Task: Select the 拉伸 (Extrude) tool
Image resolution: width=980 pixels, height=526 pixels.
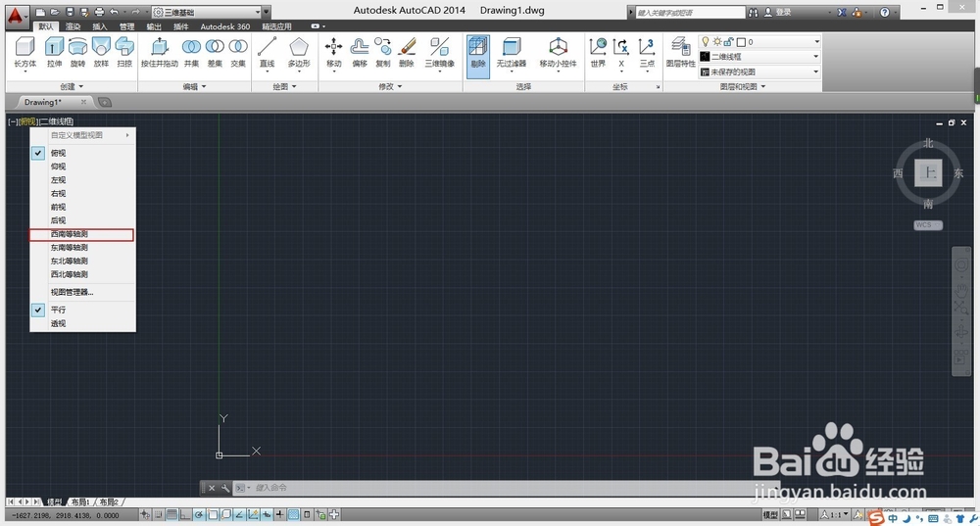Action: [x=54, y=53]
